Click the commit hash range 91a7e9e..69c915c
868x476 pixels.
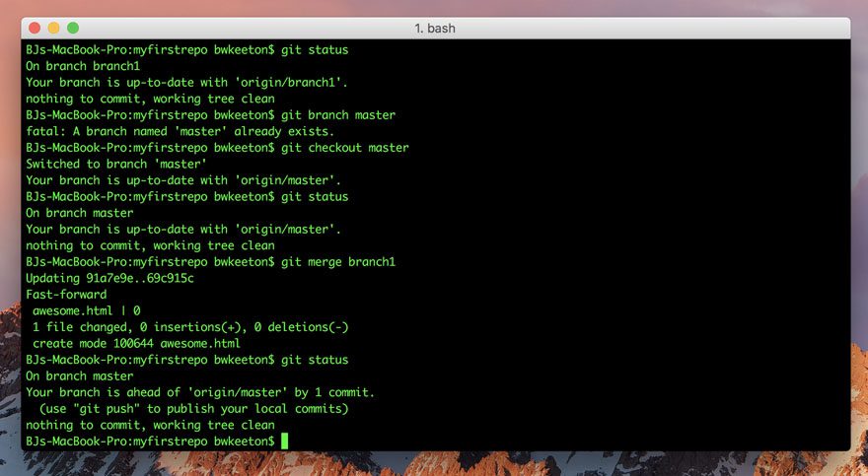(x=139, y=278)
